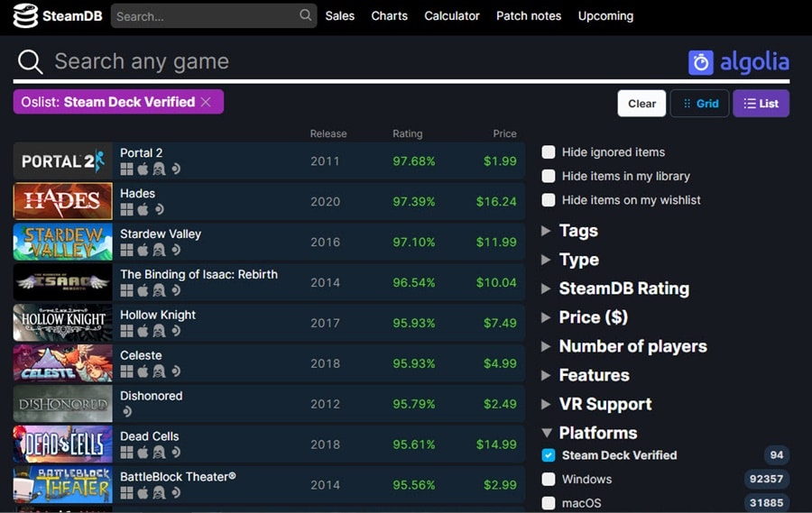Expand the Number of players filter

click(624, 346)
